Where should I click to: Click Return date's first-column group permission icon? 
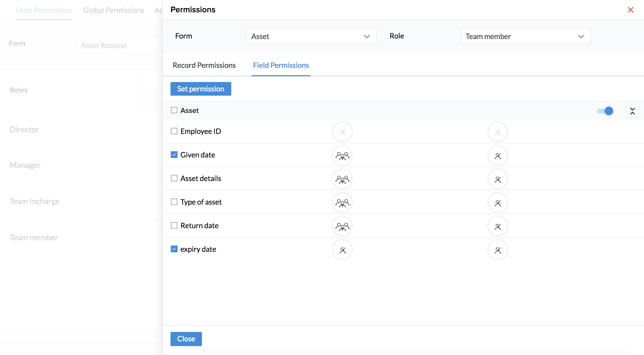pos(342,226)
